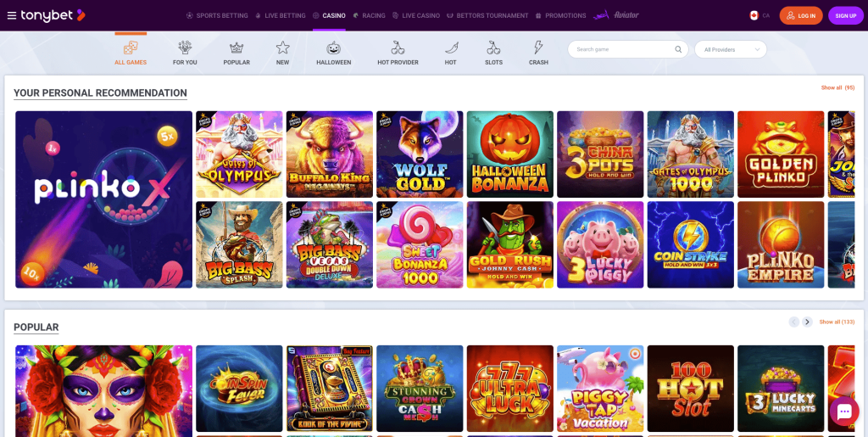
Task: Open the For You category icon
Action: [x=185, y=48]
